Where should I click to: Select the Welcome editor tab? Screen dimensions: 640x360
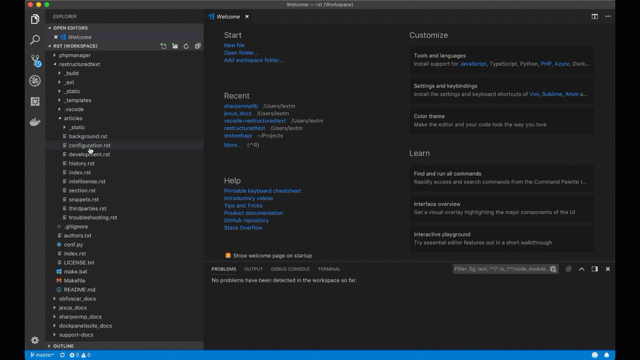click(228, 17)
